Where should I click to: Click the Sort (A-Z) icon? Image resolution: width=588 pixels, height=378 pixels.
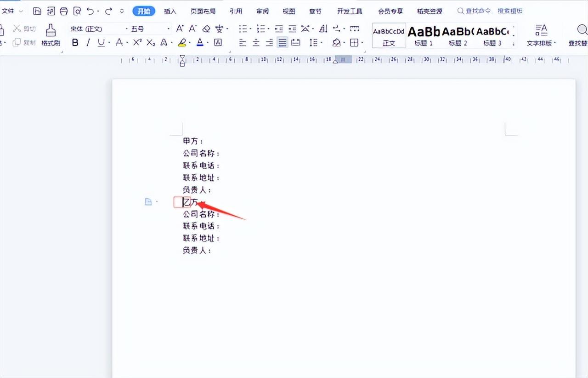[x=323, y=29]
